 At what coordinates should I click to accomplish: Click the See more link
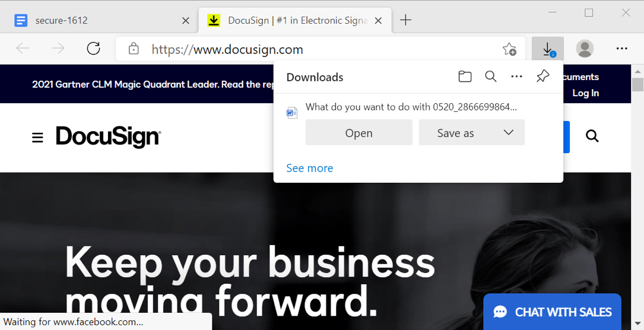[310, 169]
